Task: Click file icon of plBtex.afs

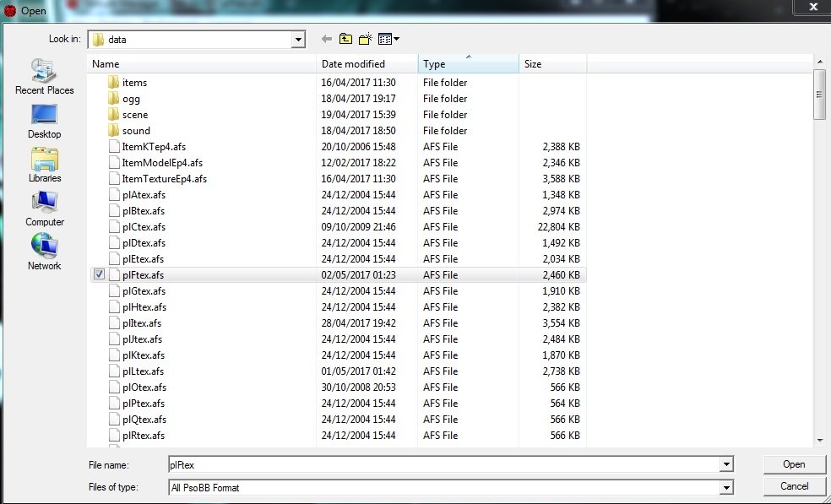Action: [114, 210]
